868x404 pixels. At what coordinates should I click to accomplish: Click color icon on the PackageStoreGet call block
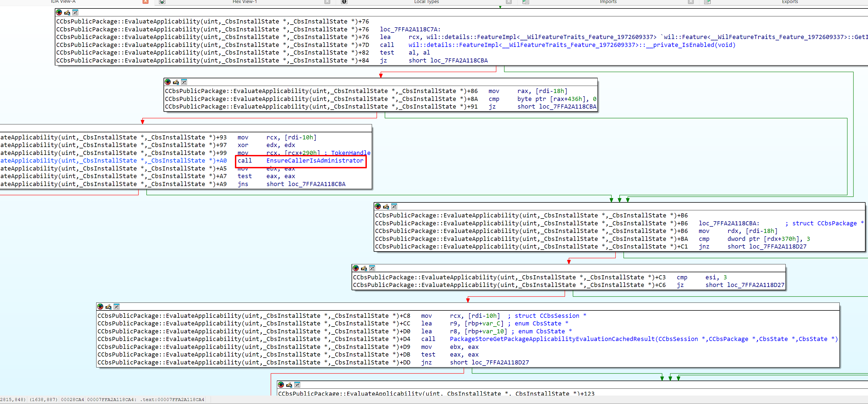coord(100,307)
